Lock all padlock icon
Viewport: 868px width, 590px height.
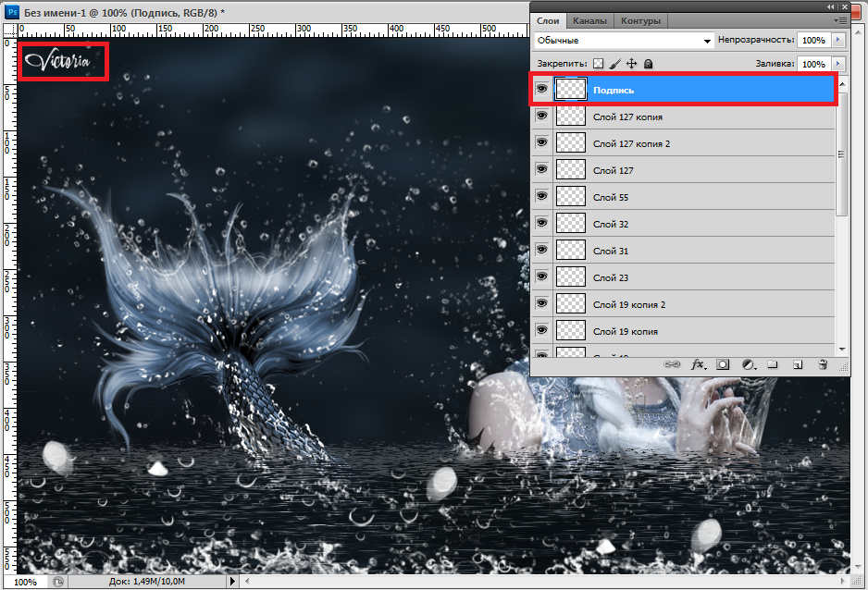click(x=649, y=64)
